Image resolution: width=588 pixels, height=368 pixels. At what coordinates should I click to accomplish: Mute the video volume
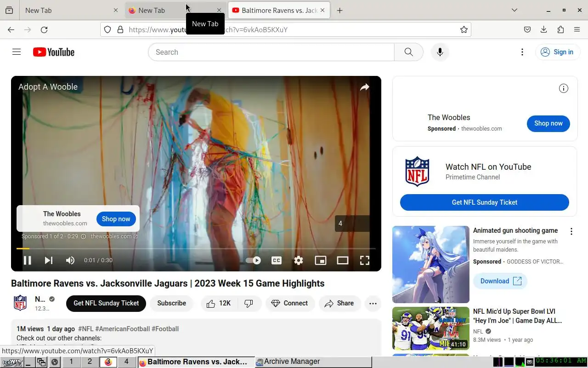pyautogui.click(x=70, y=260)
